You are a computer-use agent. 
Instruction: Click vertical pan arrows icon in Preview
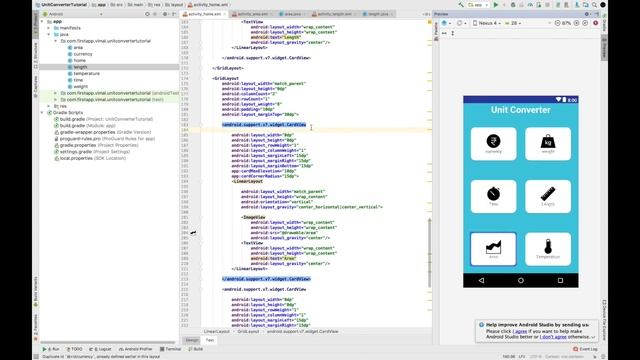(453, 33)
